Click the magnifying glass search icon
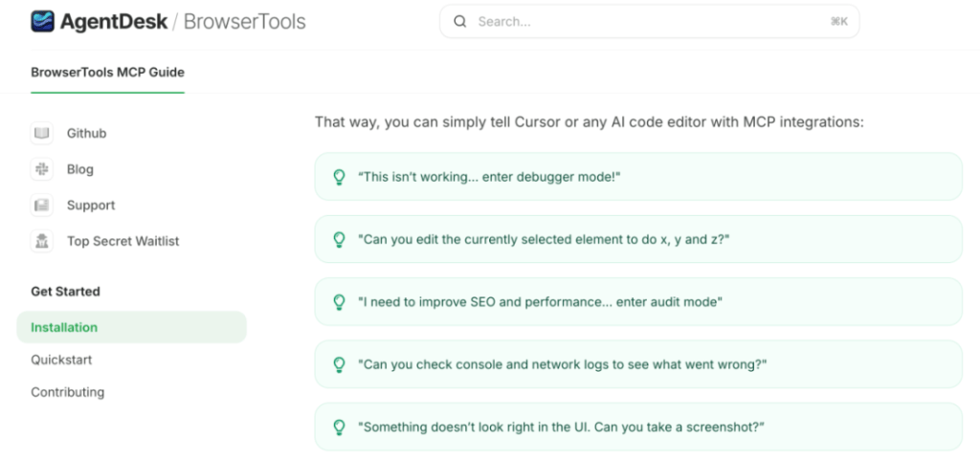 coord(460,21)
